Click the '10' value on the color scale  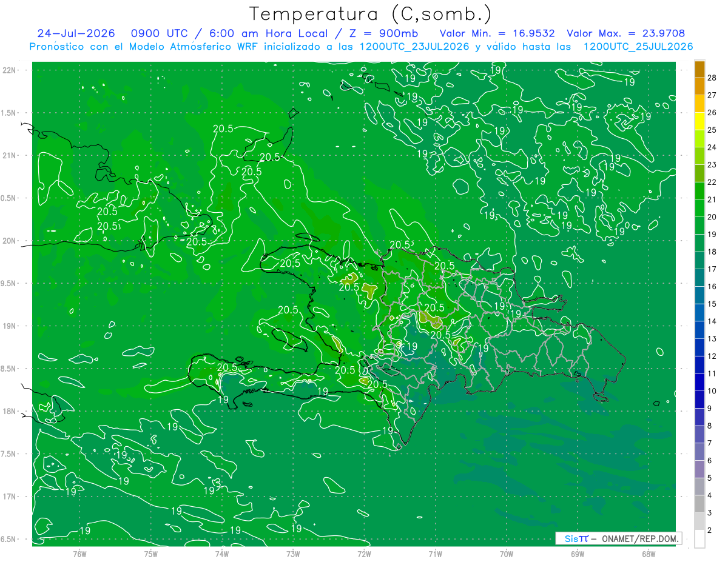[712, 391]
